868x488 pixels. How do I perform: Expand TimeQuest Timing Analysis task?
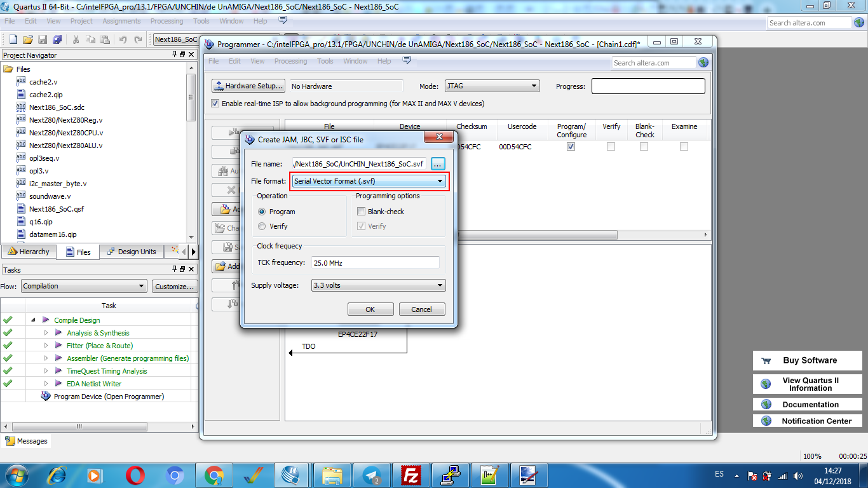pos(46,371)
